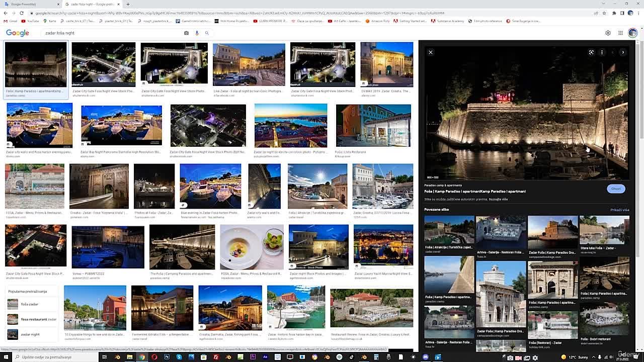
Task: Open 'Zadar Bay Night Panorama Dalmatia' thumbnail
Action: [122, 126]
